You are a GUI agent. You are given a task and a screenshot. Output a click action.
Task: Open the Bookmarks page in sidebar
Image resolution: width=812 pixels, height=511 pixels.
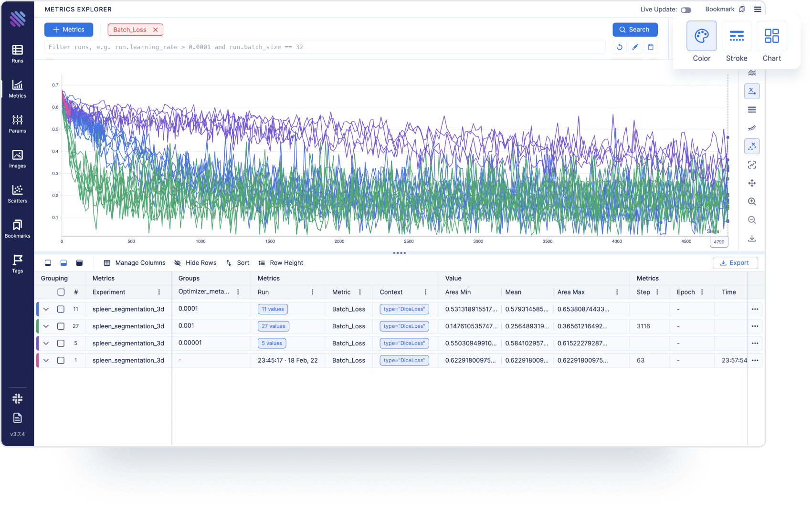(x=17, y=229)
